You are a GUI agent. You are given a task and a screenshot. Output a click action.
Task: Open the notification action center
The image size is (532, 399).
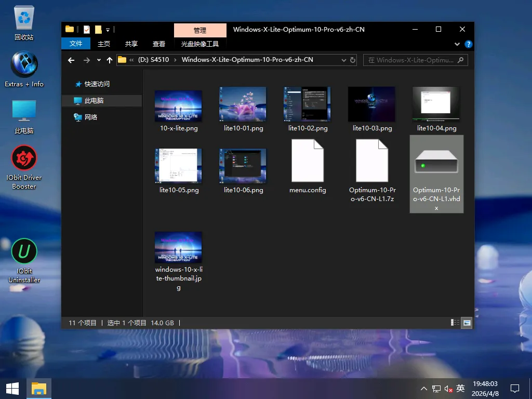(515, 389)
